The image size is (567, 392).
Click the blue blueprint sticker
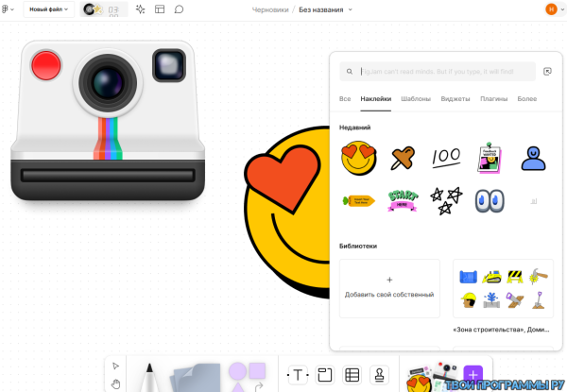click(469, 277)
